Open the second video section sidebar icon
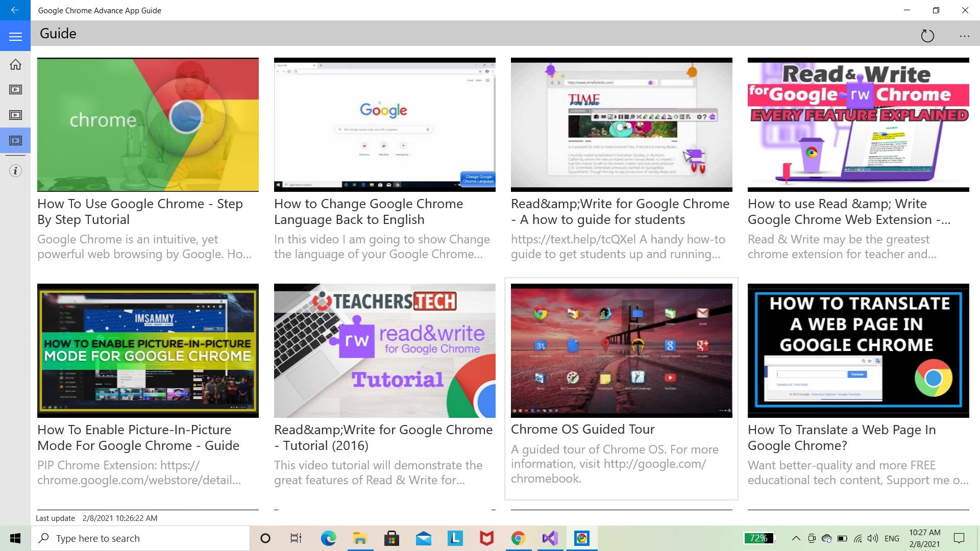The width and height of the screenshot is (980, 551). pos(15,115)
